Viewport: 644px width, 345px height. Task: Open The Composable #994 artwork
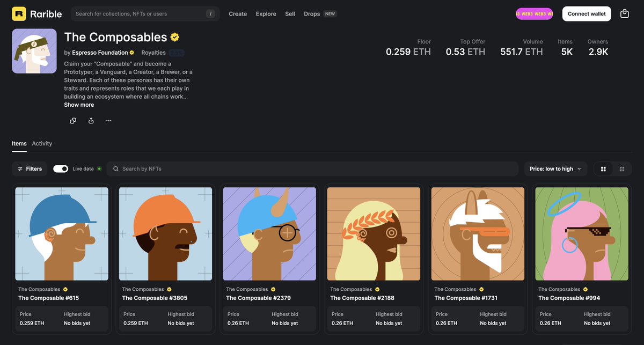pos(582,234)
